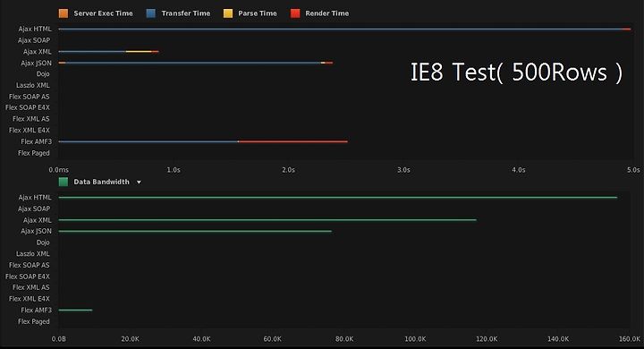
Task: Click the 1.0s time axis label
Action: pos(174,170)
